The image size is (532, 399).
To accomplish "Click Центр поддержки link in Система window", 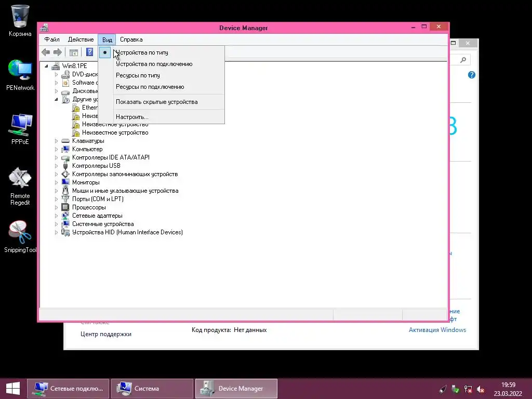I will [x=106, y=334].
